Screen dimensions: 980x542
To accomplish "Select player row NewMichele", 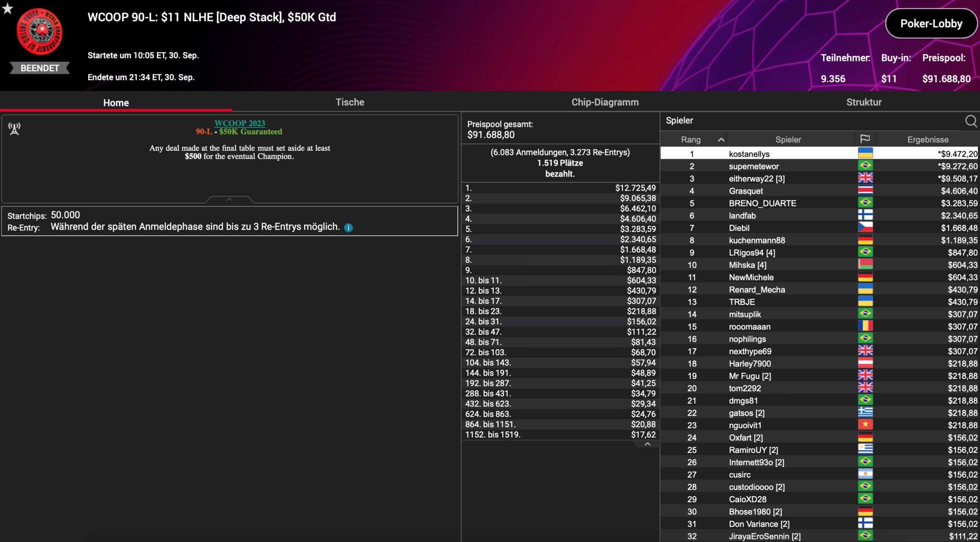I will point(819,277).
